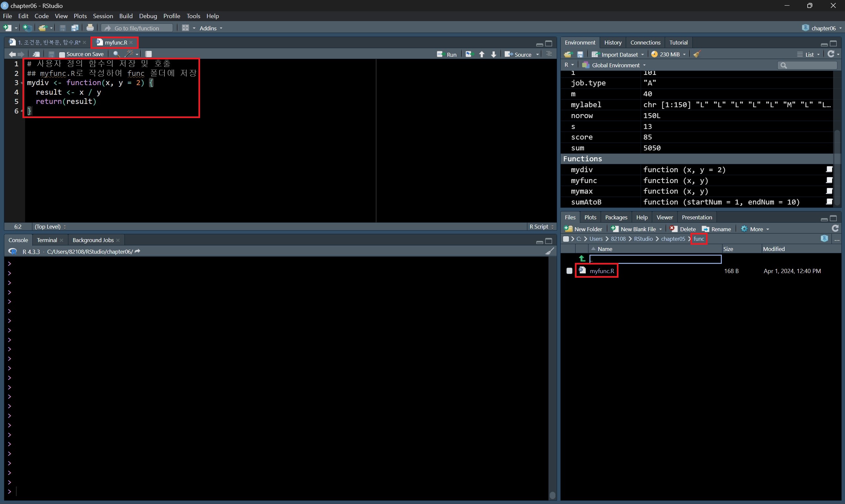Enable the Source on Save checkbox
Screen dimensions: 845x504
click(62, 54)
